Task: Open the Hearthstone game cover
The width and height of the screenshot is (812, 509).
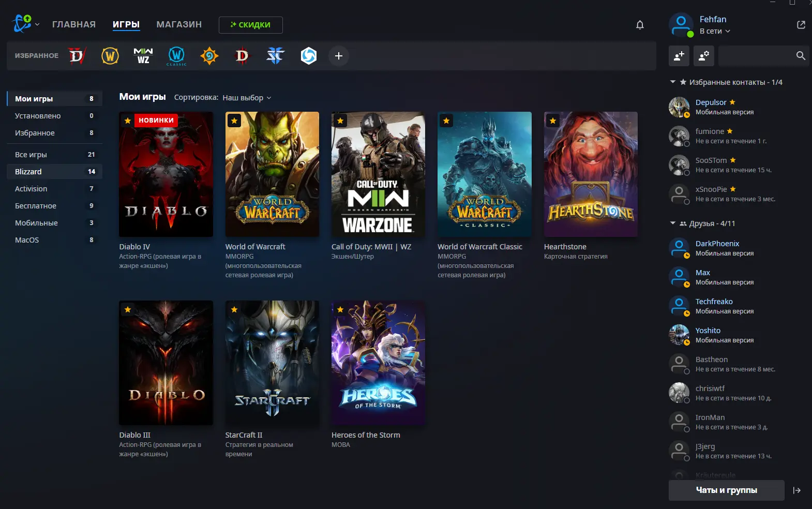Action: pos(591,174)
